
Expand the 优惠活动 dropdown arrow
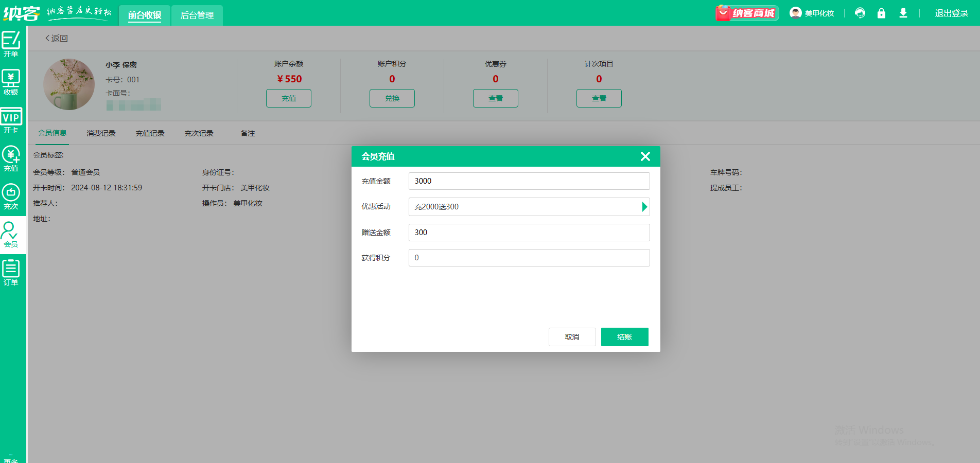644,207
